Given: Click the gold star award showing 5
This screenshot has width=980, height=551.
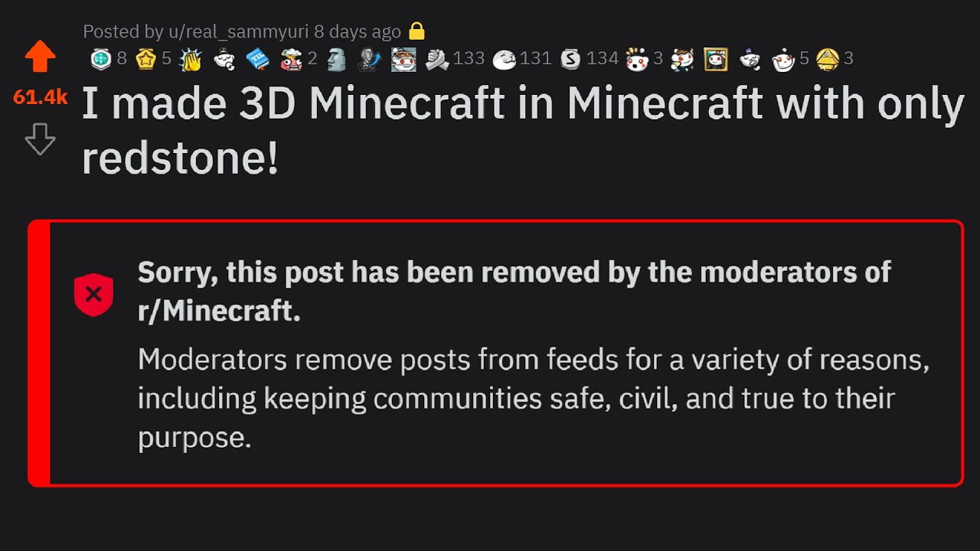Looking at the screenshot, I should tap(146, 59).
